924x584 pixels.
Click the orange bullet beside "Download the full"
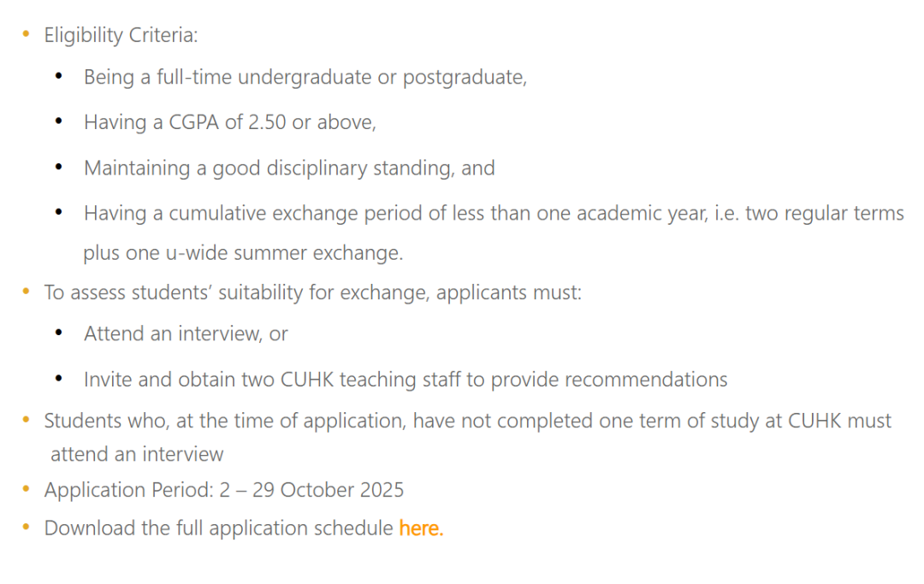click(25, 528)
